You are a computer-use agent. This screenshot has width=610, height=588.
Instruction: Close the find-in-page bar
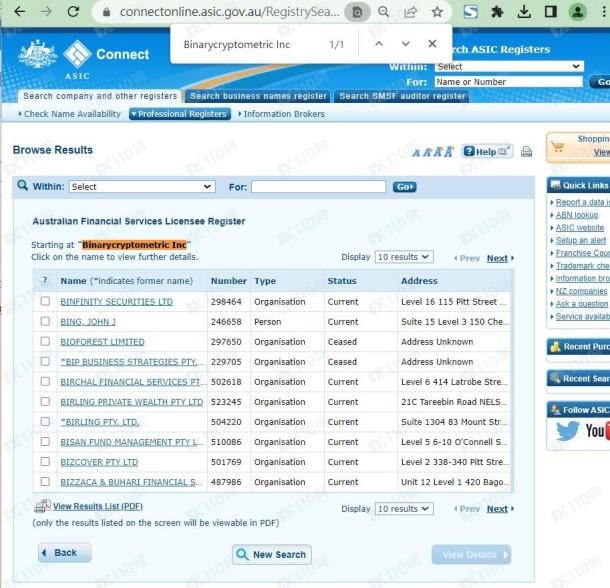tap(432, 44)
